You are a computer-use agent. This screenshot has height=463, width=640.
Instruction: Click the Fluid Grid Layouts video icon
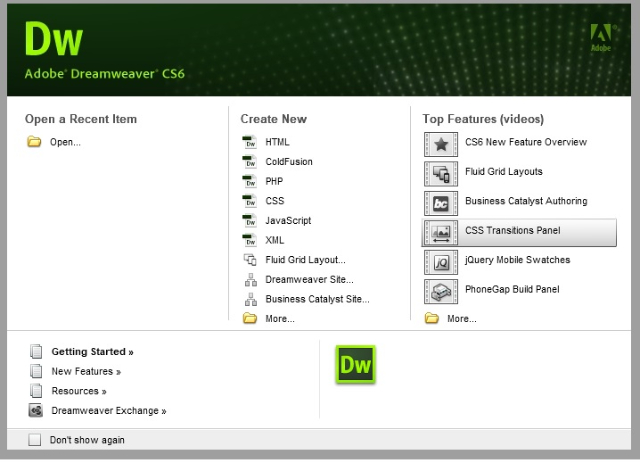coord(441,174)
